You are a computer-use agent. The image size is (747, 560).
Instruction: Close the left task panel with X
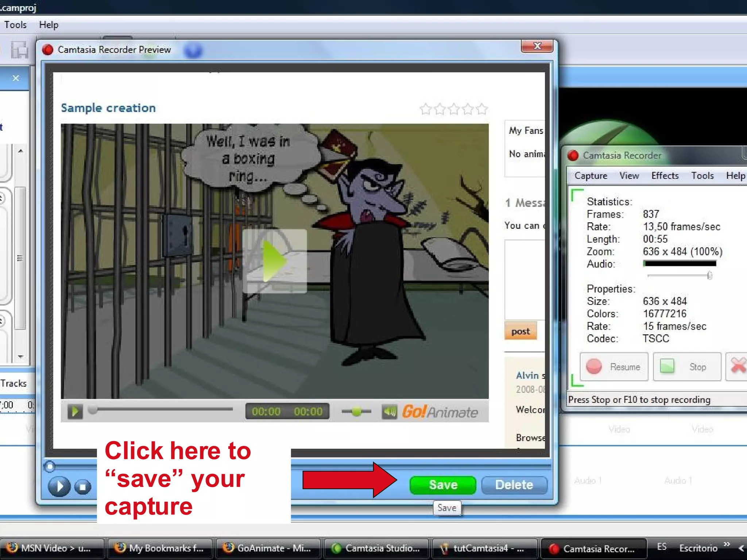[x=16, y=78]
